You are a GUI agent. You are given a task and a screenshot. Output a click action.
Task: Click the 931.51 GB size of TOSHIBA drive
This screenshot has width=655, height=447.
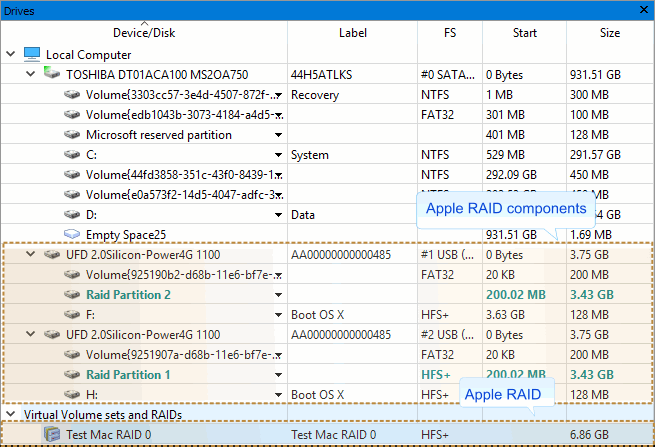(x=595, y=75)
